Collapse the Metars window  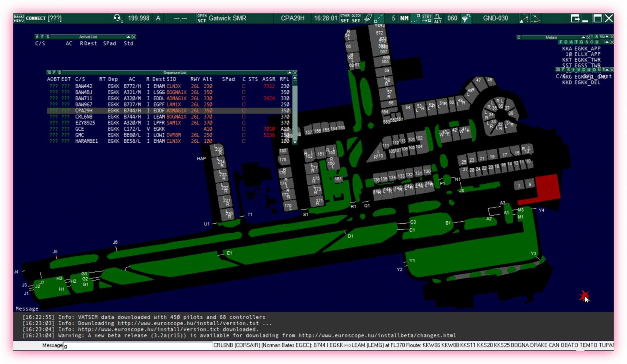click(584, 37)
